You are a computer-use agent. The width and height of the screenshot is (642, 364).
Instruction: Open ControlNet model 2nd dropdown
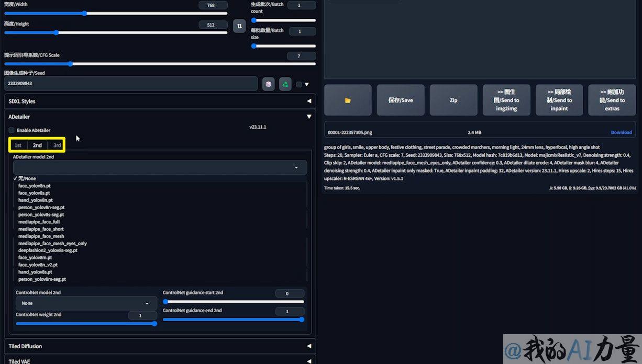point(86,303)
